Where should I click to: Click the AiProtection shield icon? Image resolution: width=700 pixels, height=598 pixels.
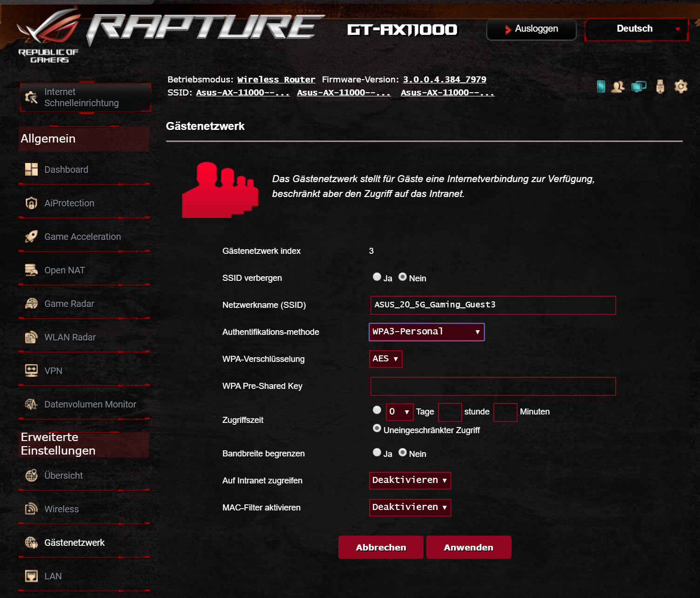(x=31, y=203)
